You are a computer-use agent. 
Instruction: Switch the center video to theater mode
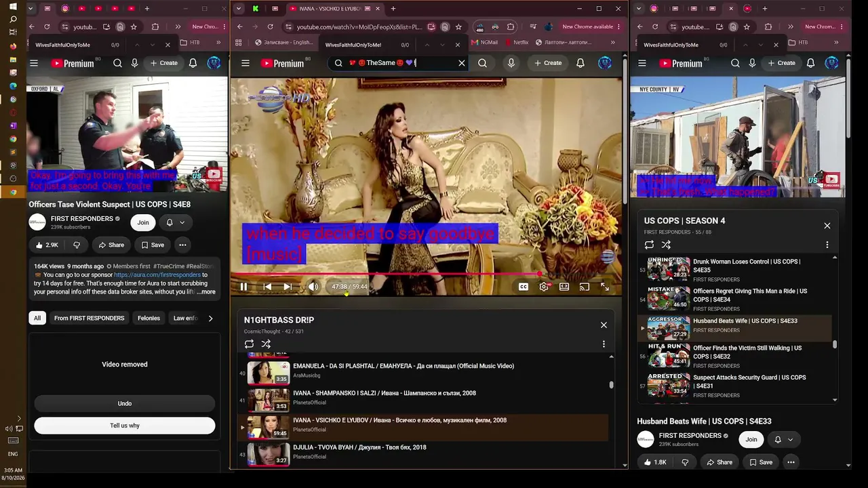click(564, 287)
